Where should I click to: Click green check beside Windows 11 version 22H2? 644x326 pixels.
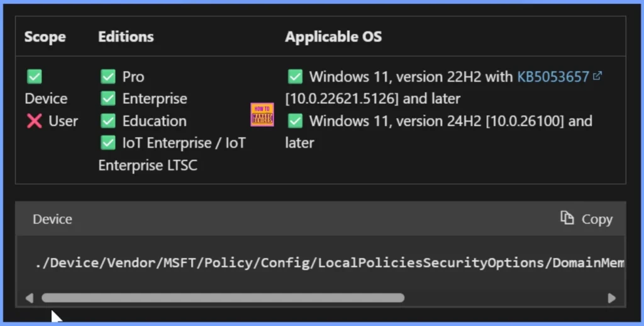[295, 77]
